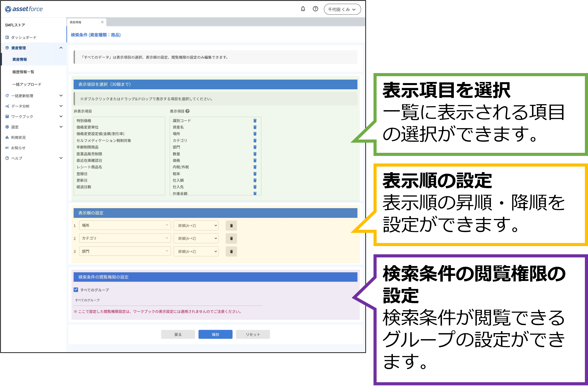Toggle the すべてのグループ checkbox
Image resolution: width=588 pixels, height=386 pixels.
coord(76,290)
